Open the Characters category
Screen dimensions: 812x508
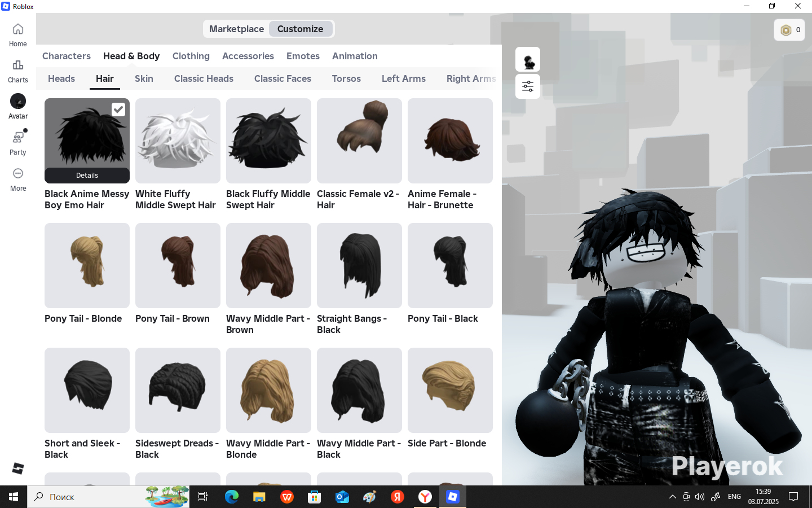(67, 56)
